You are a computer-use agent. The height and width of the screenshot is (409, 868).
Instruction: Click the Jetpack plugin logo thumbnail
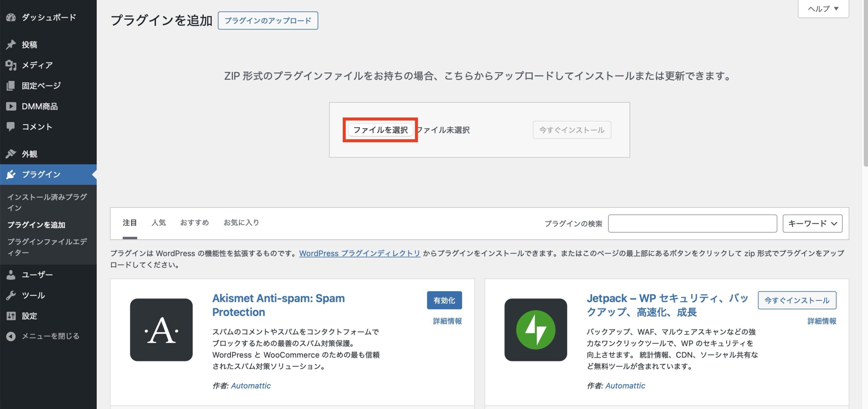(x=536, y=329)
